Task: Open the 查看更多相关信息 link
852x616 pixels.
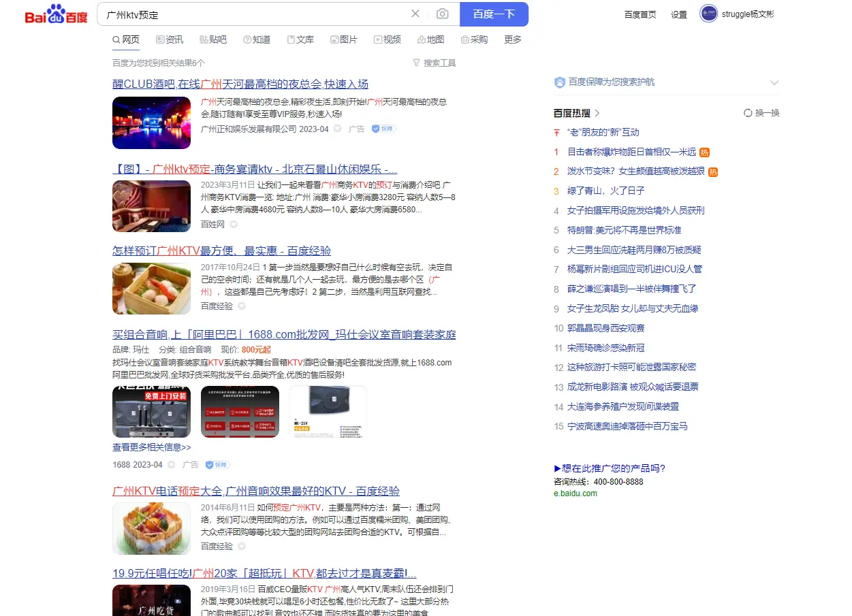Action: click(x=151, y=446)
